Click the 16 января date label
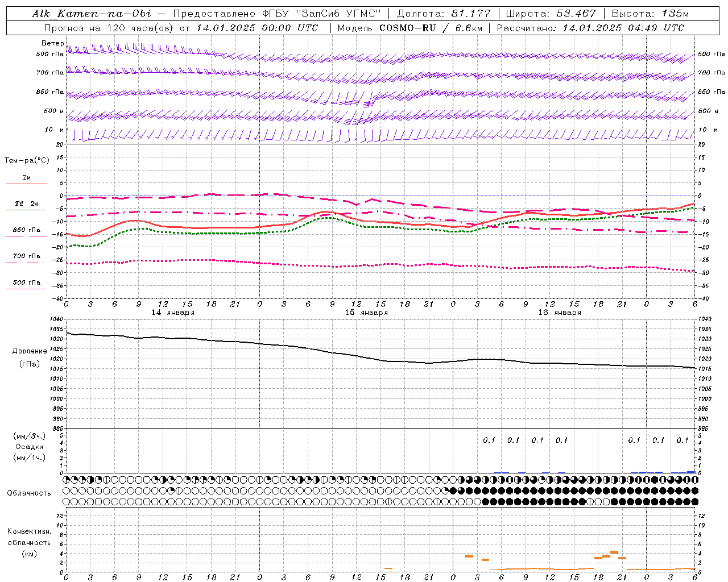The image size is (728, 582). click(x=560, y=313)
